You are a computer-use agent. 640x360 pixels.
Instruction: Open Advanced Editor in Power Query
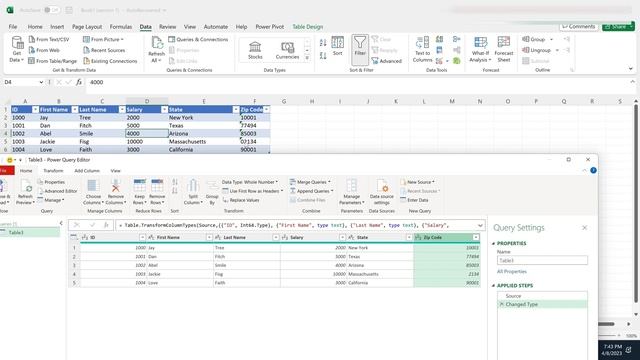57,191
